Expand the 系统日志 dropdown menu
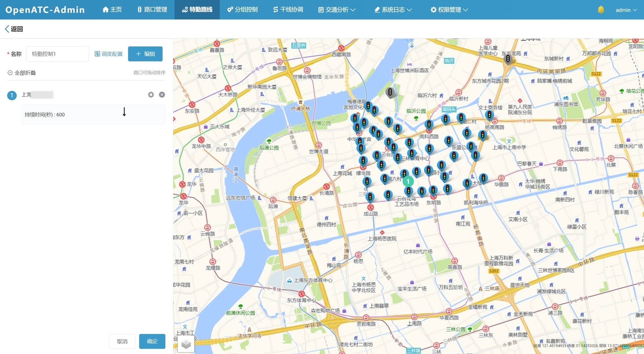This screenshot has width=644, height=354. click(393, 10)
